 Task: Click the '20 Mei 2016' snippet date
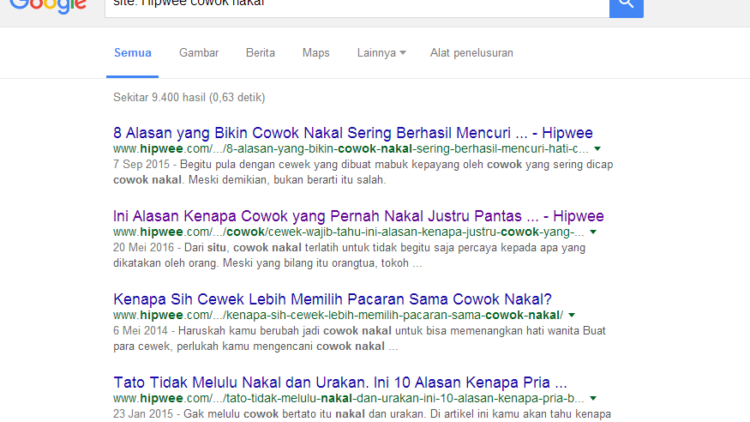click(x=143, y=247)
